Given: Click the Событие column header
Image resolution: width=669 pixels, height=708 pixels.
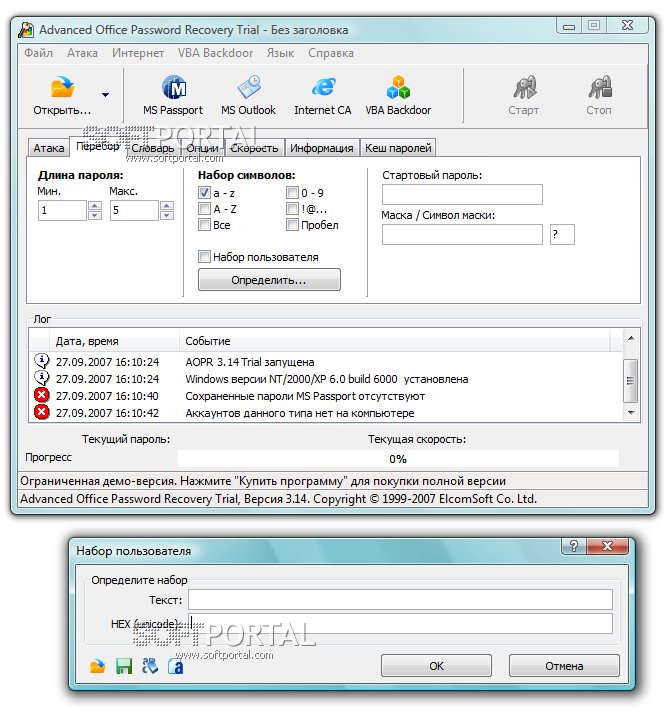Looking at the screenshot, I should [x=395, y=341].
